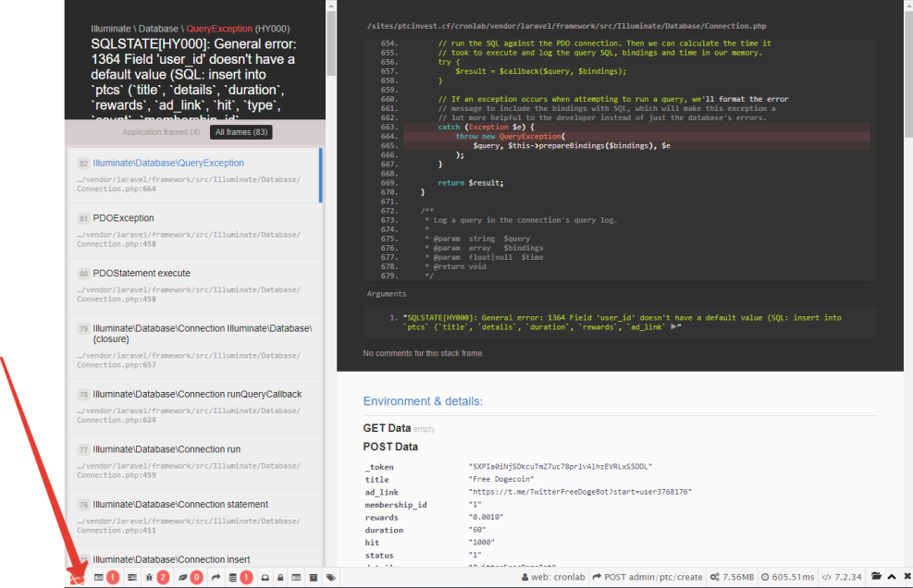913x588 pixels.
Task: Close the debugbar with the X
Action: 906,577
